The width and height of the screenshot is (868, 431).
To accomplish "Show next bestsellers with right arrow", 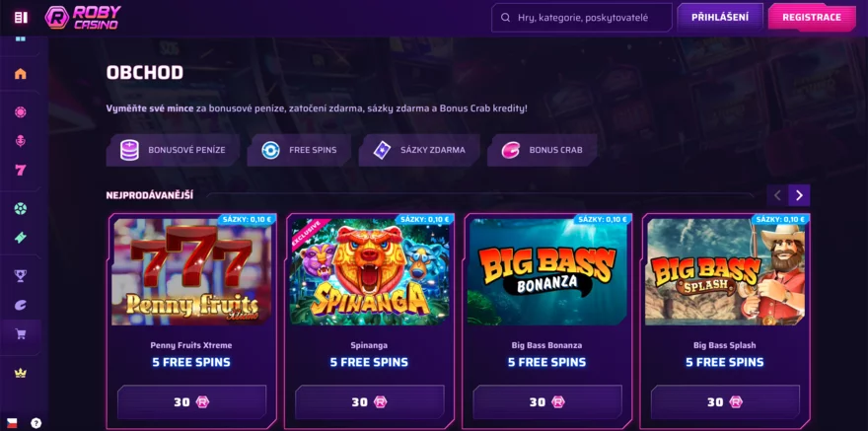I will (799, 195).
